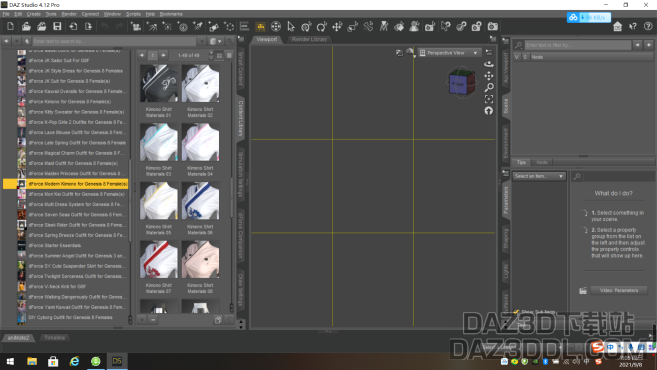Click the New Scene file icon

(10, 26)
